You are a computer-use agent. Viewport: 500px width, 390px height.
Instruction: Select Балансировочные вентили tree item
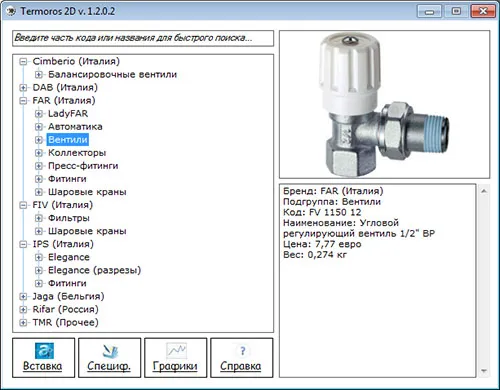pos(112,74)
